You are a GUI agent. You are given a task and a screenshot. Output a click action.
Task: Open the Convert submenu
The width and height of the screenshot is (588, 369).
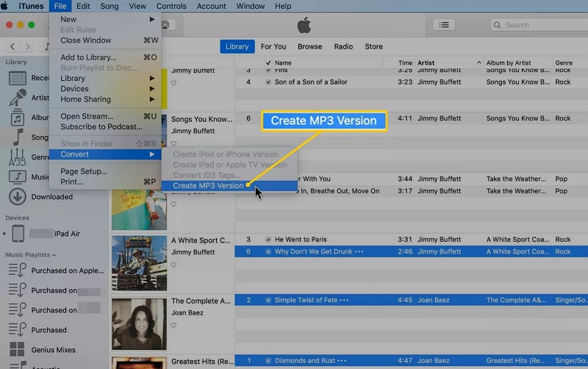(x=105, y=154)
